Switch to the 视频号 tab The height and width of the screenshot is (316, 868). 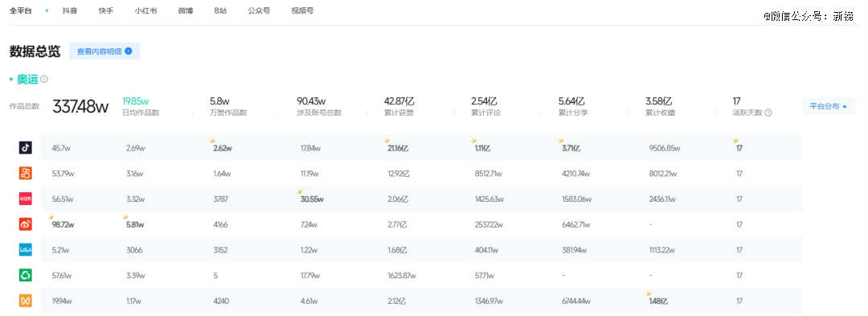[x=302, y=10]
